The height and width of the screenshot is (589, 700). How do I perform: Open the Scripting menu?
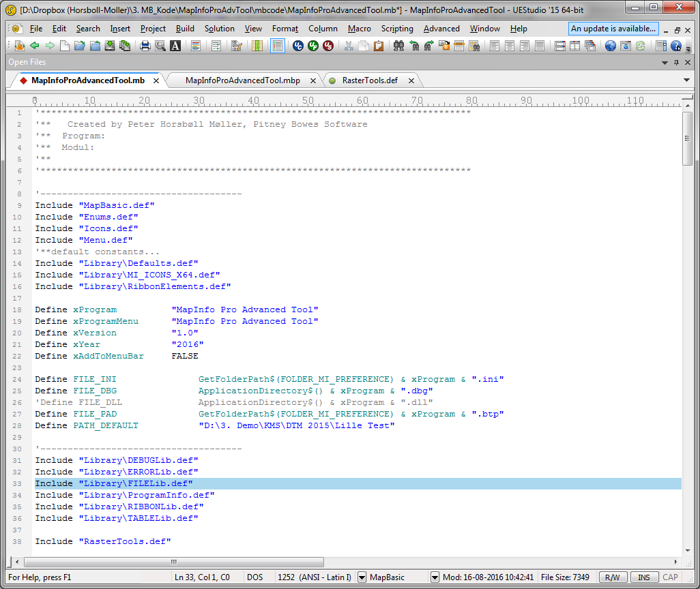coord(397,29)
